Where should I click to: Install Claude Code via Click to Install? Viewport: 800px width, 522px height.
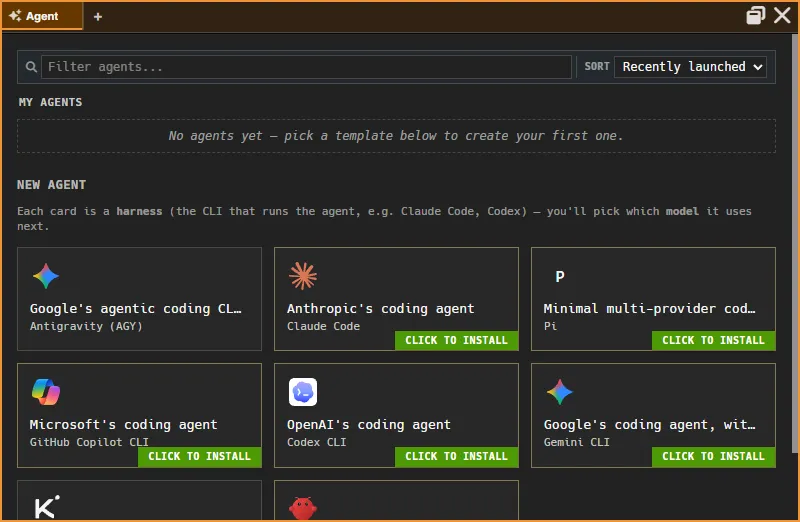pos(457,340)
